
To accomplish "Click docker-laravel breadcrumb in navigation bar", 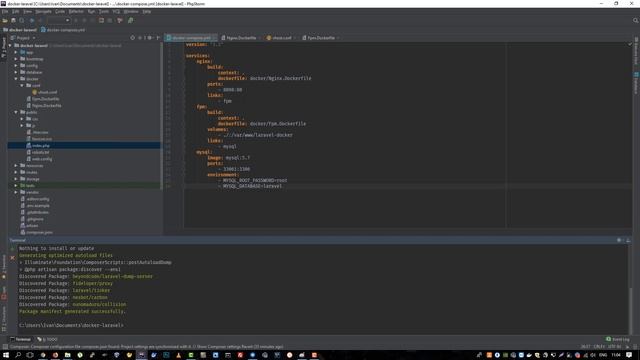I will coord(20,30).
